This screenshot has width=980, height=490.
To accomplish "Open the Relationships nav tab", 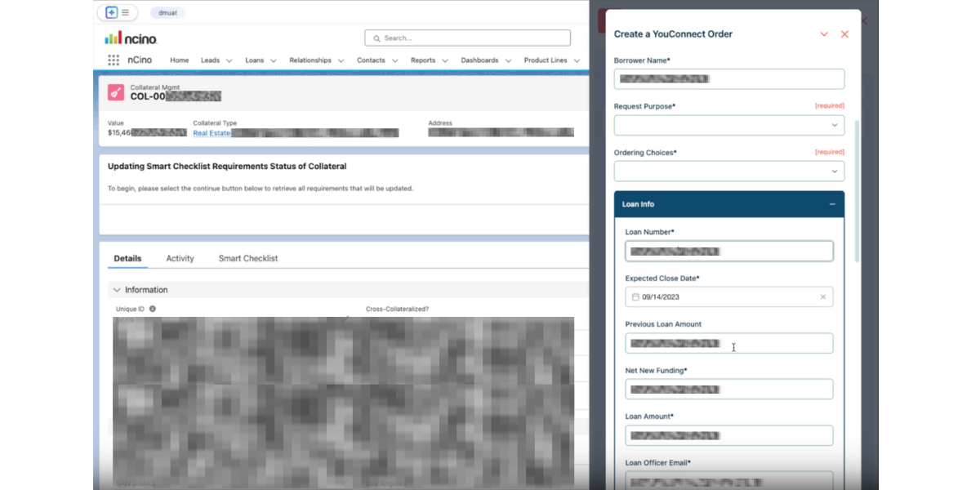I will (310, 60).
